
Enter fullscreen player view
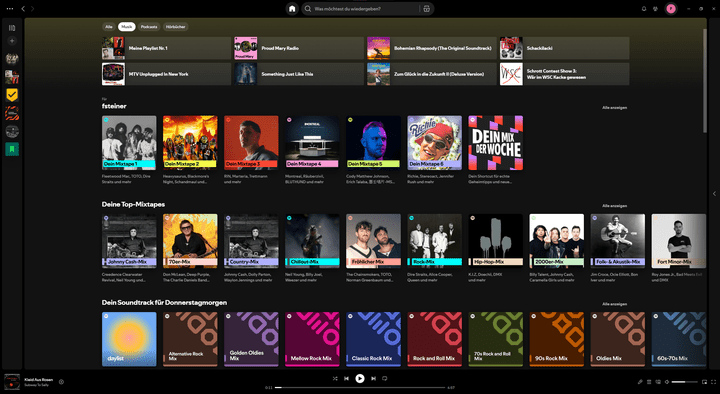(714, 382)
